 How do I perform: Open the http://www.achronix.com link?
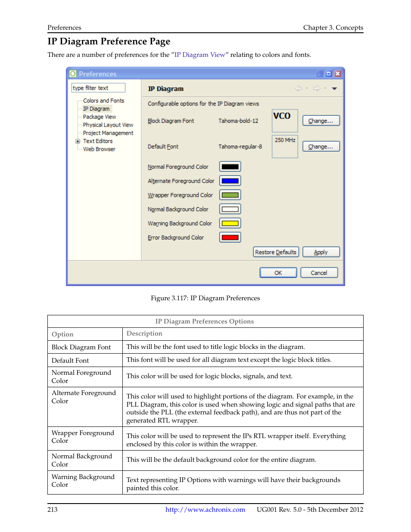pos(205,510)
